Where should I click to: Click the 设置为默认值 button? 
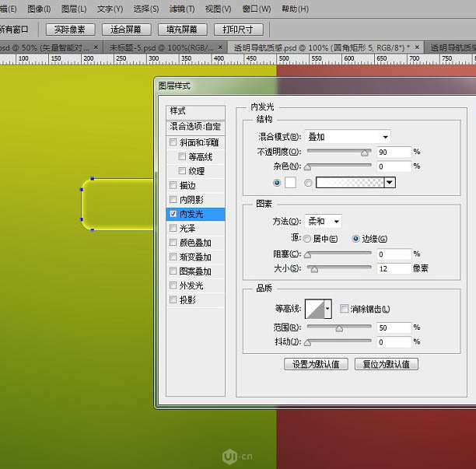316,364
